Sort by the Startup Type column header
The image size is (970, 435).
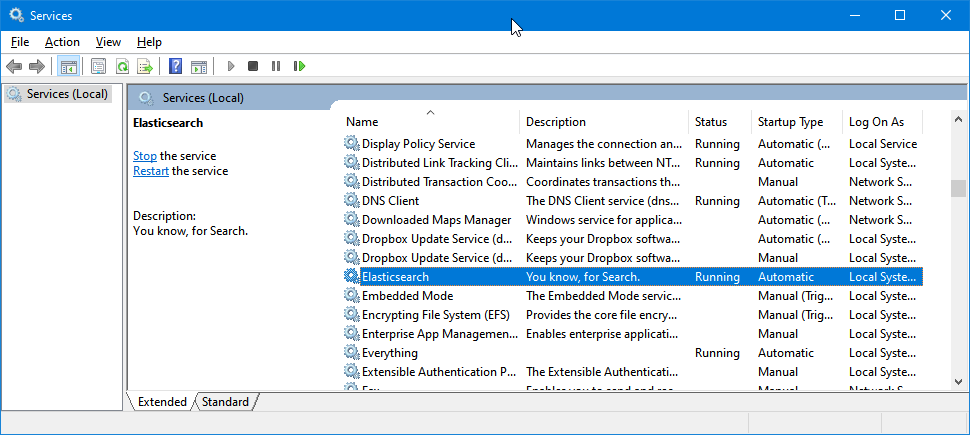(797, 122)
